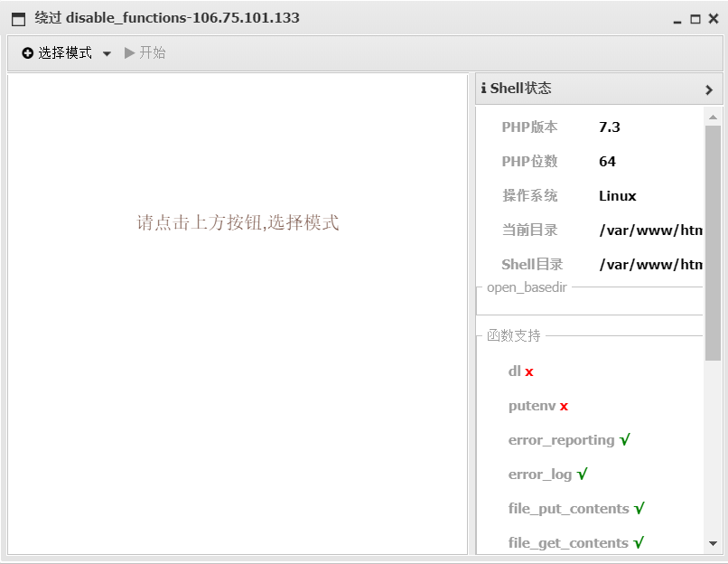
Task: Click the Shell状态 panel header title
Action: (520, 88)
